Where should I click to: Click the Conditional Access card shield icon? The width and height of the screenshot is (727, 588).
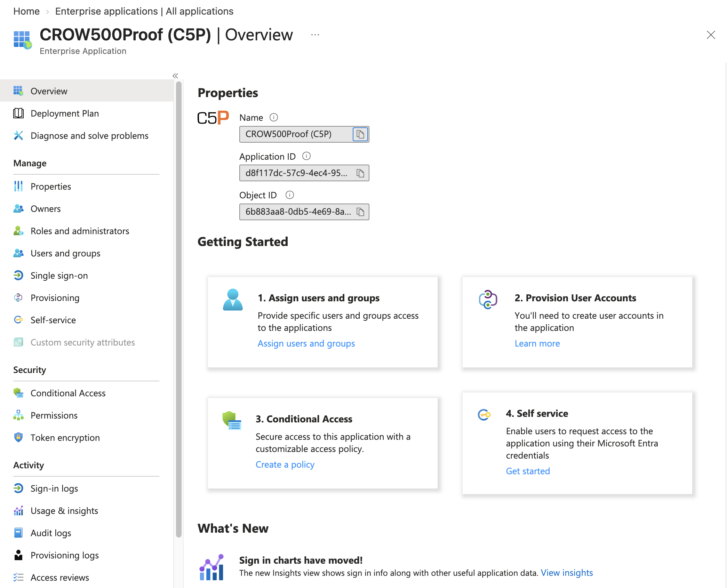[x=232, y=421]
